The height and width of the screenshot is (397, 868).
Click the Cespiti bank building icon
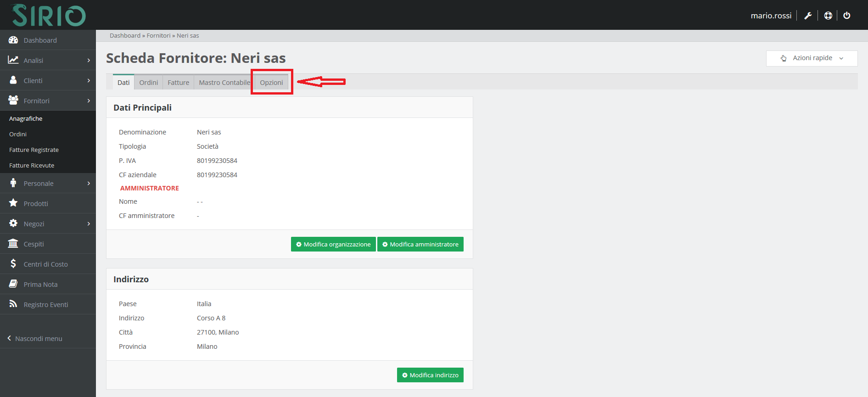(x=13, y=244)
